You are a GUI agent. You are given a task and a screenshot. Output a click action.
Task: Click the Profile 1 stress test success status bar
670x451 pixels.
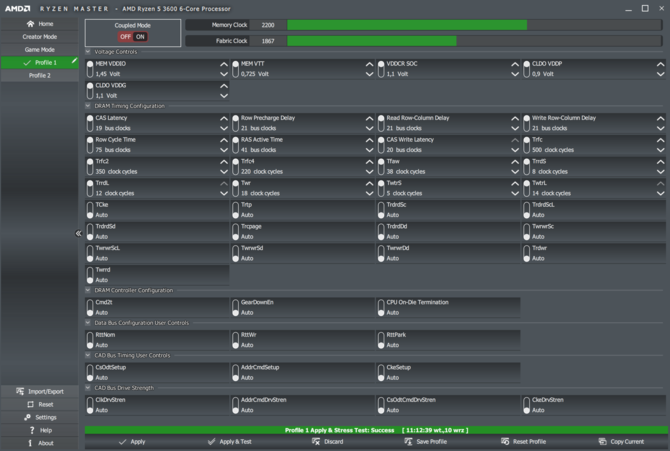pos(376,430)
